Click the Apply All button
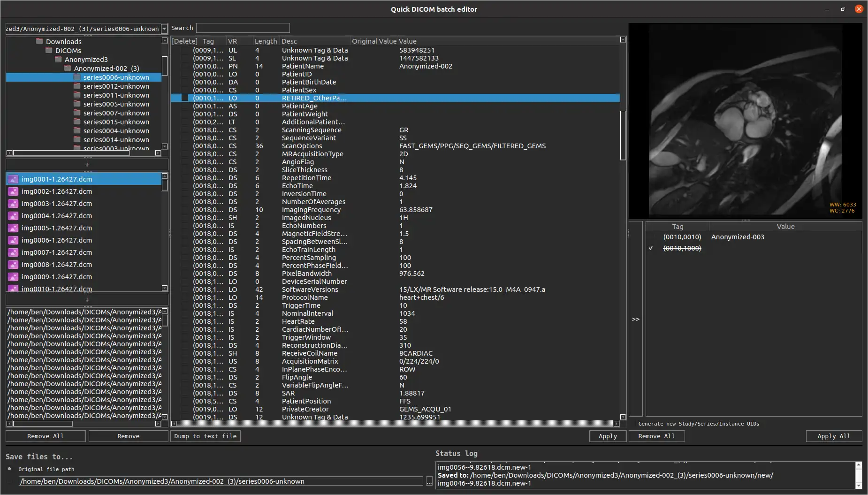868x495 pixels. point(833,436)
